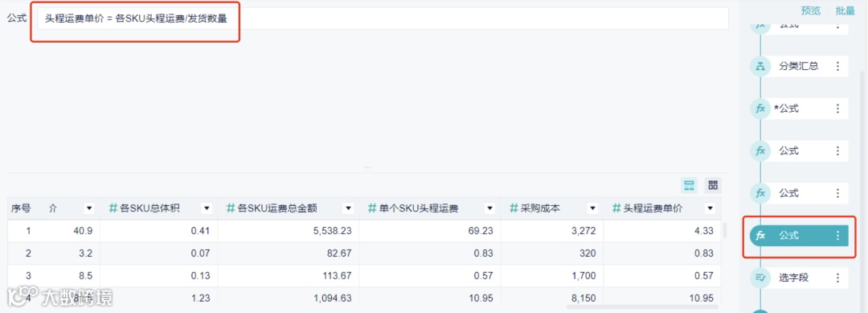Open the 各SKU总体积 column dropdown arrow
Viewport: 868px width, 313px height.
207,209
